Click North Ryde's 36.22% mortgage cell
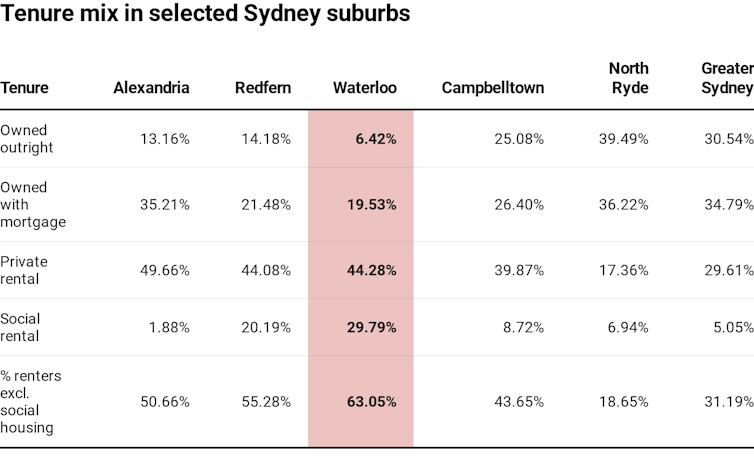The width and height of the screenshot is (754, 458). (x=623, y=205)
